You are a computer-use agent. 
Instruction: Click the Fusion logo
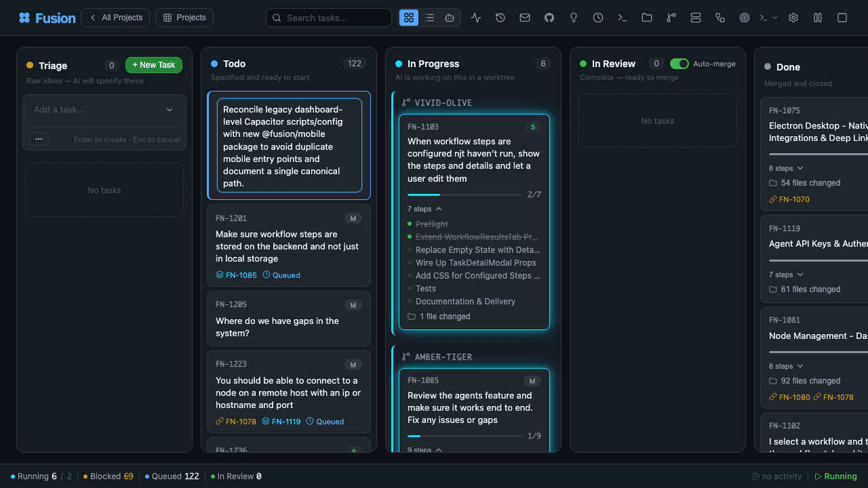[47, 18]
